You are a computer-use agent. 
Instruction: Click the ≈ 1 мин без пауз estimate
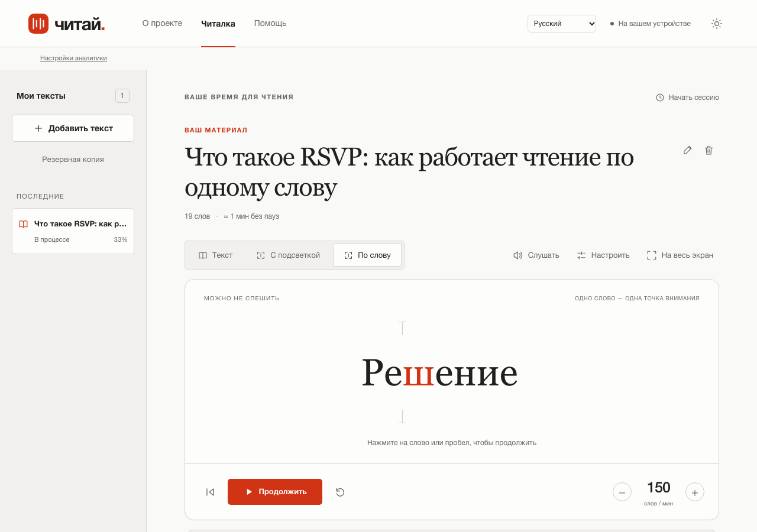click(x=251, y=216)
